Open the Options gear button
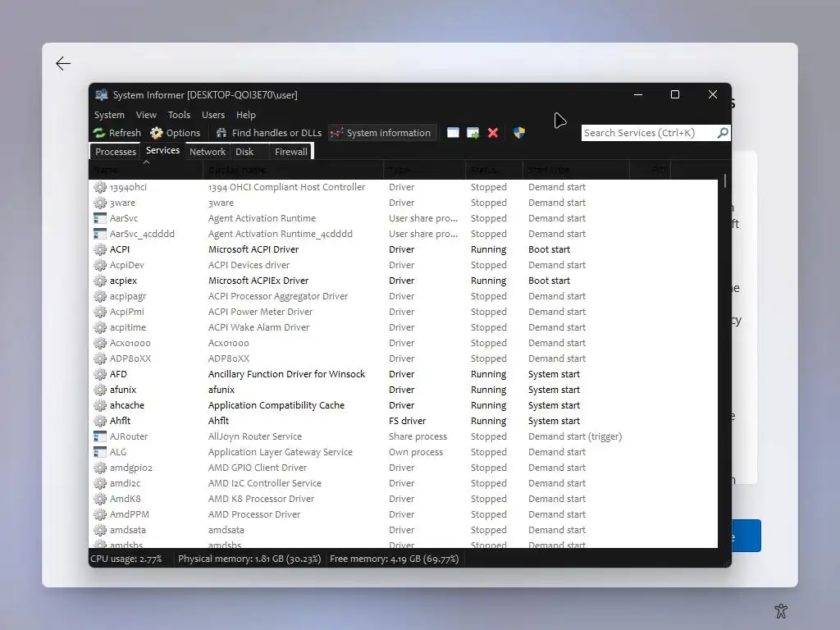 point(176,133)
